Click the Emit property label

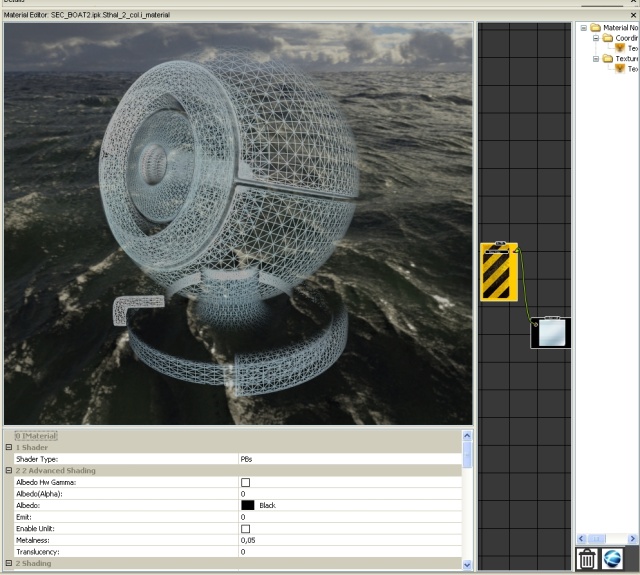(24, 517)
